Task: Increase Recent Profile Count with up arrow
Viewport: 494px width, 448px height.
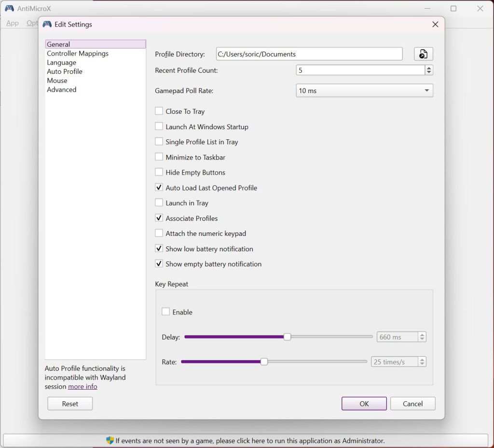Action: pos(428,68)
